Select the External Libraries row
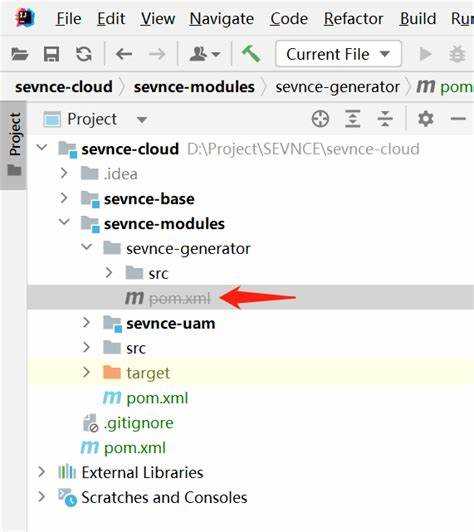 [251, 472]
